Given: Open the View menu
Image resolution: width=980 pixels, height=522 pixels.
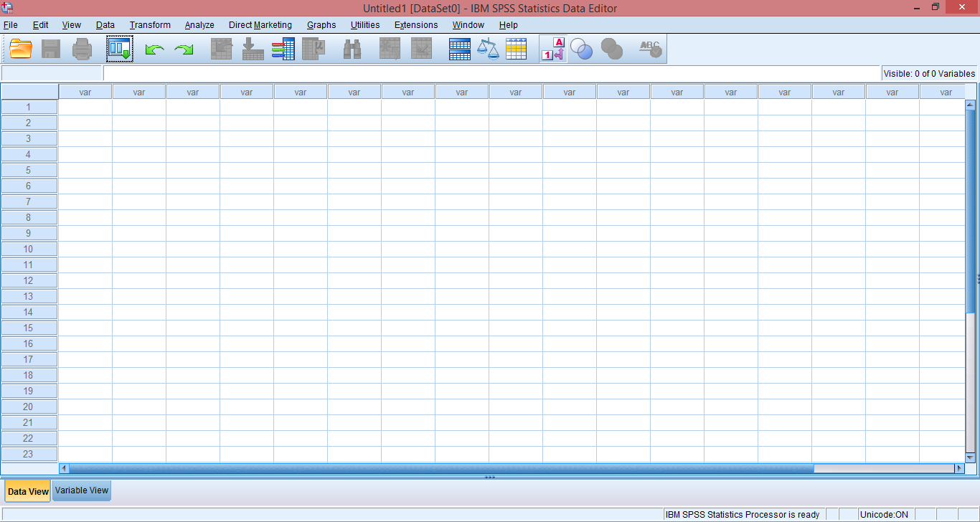Looking at the screenshot, I should pyautogui.click(x=72, y=25).
